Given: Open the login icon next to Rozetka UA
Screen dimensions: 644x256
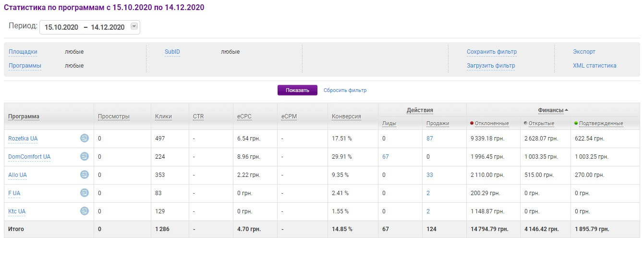Looking at the screenshot, I should [85, 139].
